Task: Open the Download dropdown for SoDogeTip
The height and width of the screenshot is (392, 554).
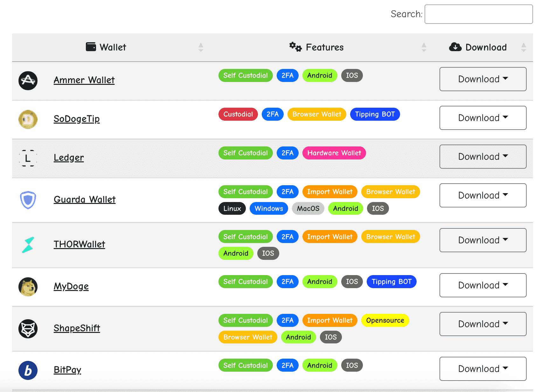Action: click(483, 118)
